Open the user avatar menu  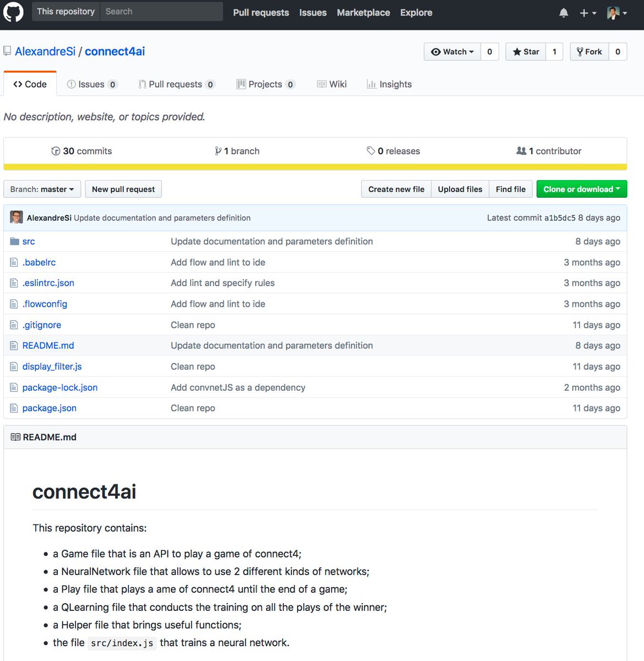617,13
